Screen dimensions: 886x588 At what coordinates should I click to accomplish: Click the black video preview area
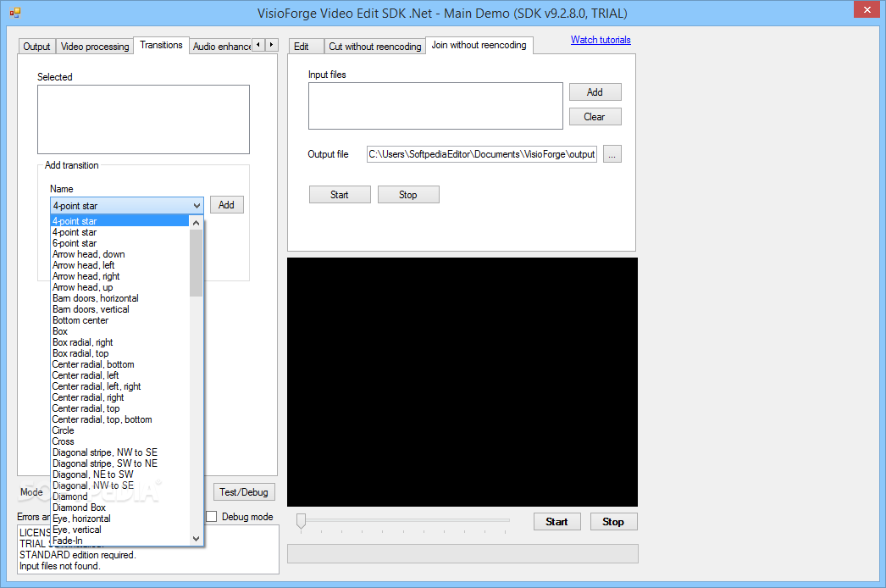click(x=462, y=382)
